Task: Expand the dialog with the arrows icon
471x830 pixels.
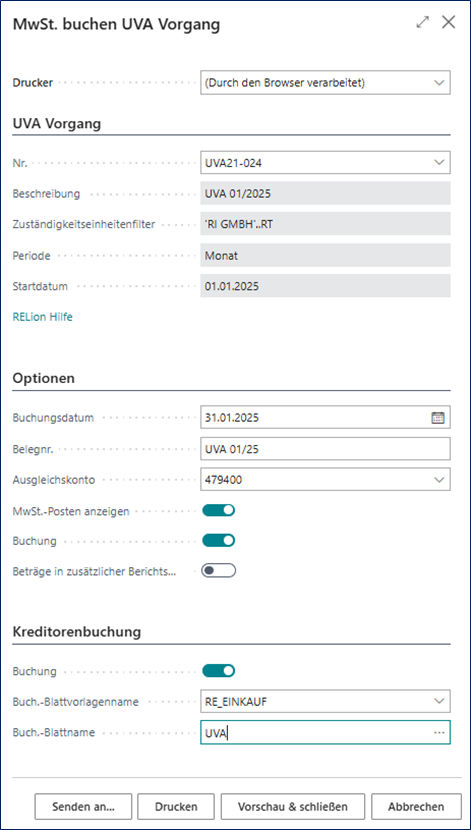Action: click(422, 22)
